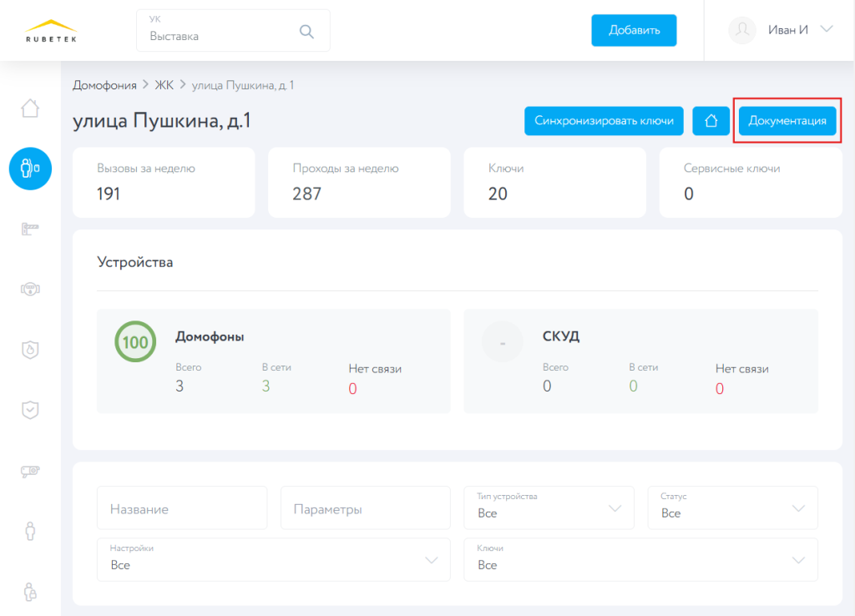The image size is (855, 616).
Task: Open the video camera sidebar section
Action: coord(30,471)
